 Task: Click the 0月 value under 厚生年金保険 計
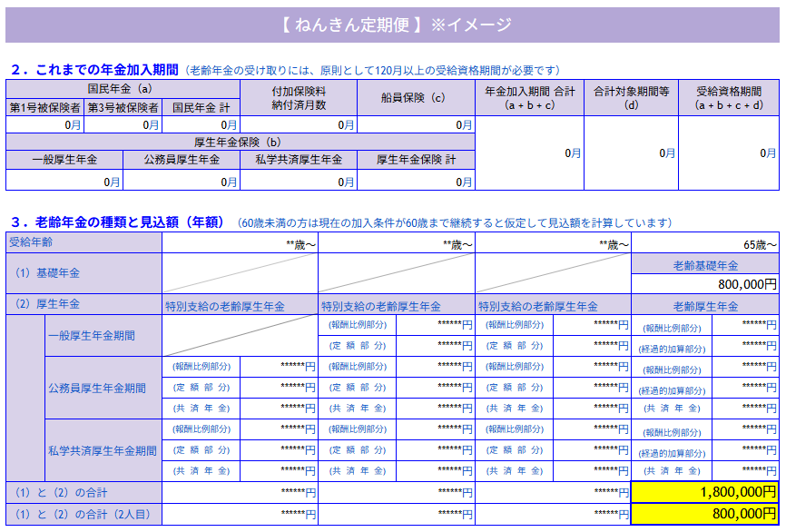click(416, 181)
